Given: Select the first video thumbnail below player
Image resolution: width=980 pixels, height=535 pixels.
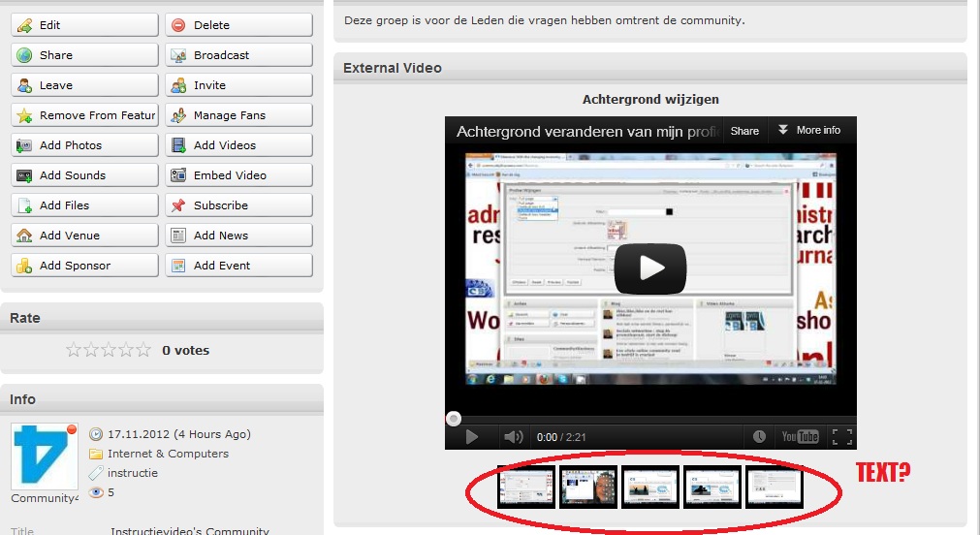Looking at the screenshot, I should click(x=526, y=487).
